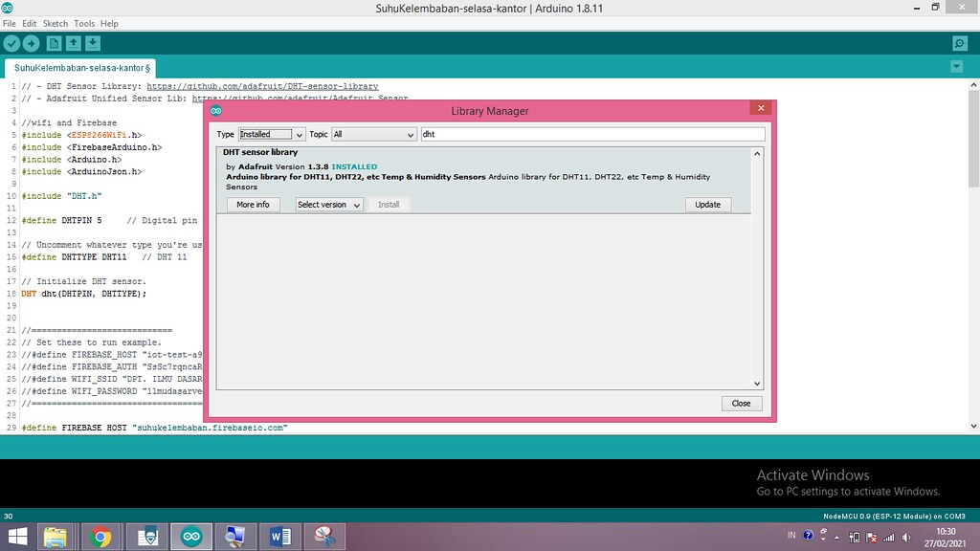This screenshot has width=980, height=551.
Task: Click the Upload sketch arrow icon
Action: point(32,43)
